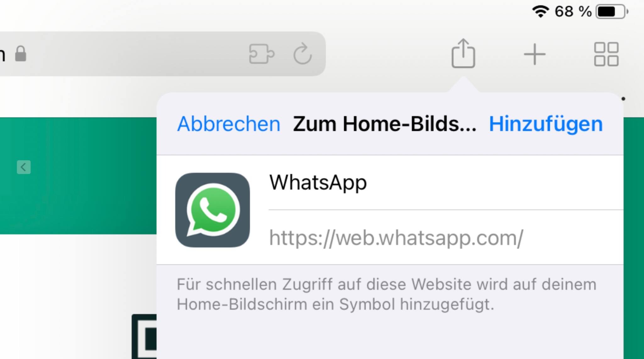Tap the Wi-Fi status icon

(540, 12)
